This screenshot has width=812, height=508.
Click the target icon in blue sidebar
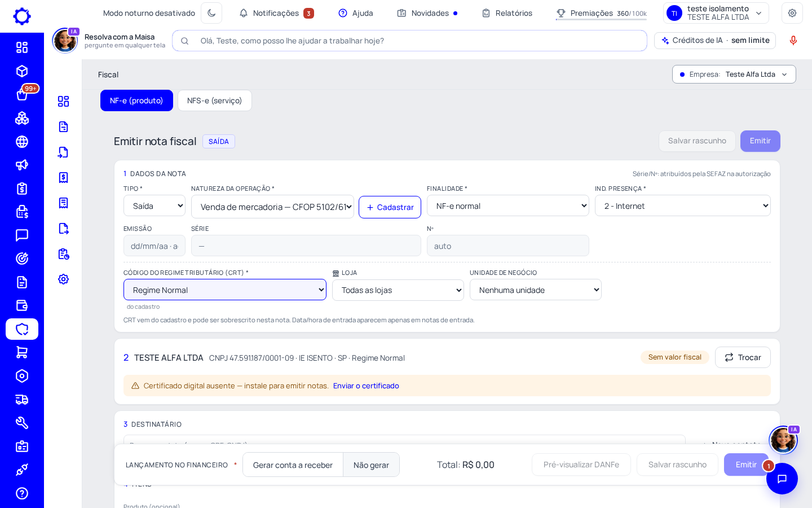click(x=22, y=259)
